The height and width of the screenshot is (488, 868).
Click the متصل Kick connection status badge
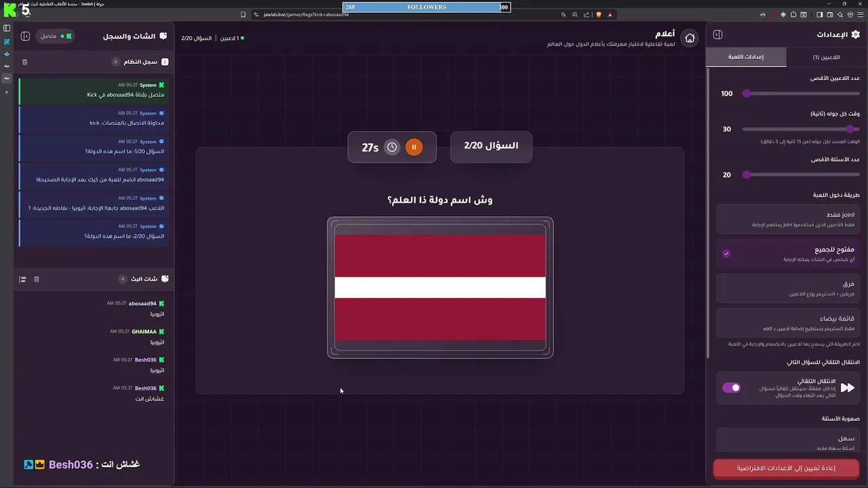pos(54,36)
